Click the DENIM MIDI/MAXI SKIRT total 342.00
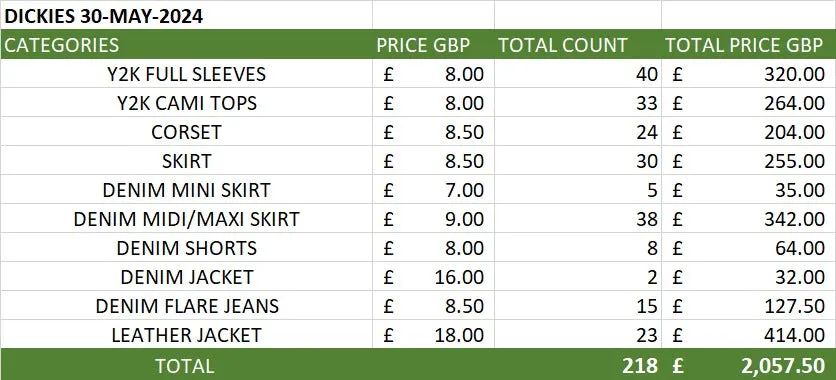836x380 pixels. (x=749, y=219)
